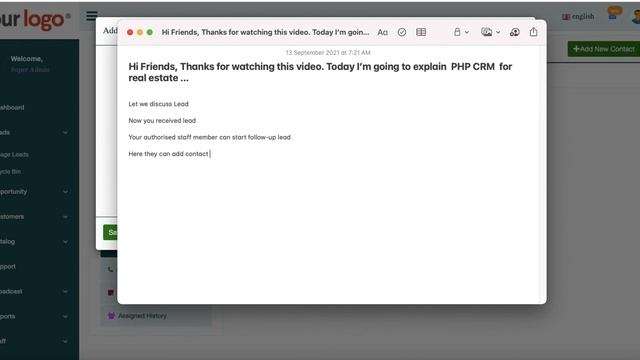Screen dimensions: 640x360
Task: Open Recycle Bin in the sidebar
Action: (x=11, y=172)
